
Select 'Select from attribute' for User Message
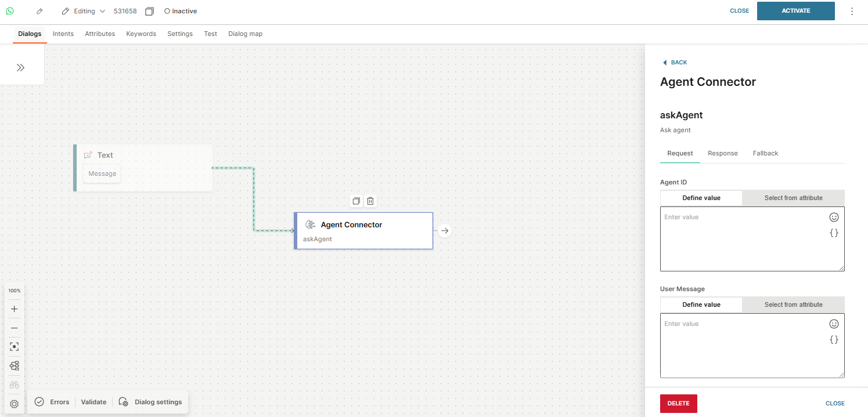pos(793,304)
